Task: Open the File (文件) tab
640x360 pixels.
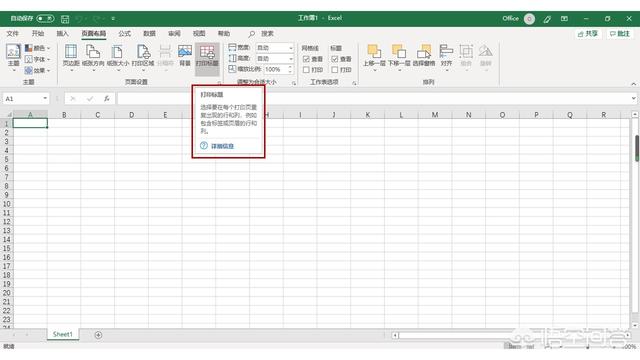Action: tap(13, 33)
